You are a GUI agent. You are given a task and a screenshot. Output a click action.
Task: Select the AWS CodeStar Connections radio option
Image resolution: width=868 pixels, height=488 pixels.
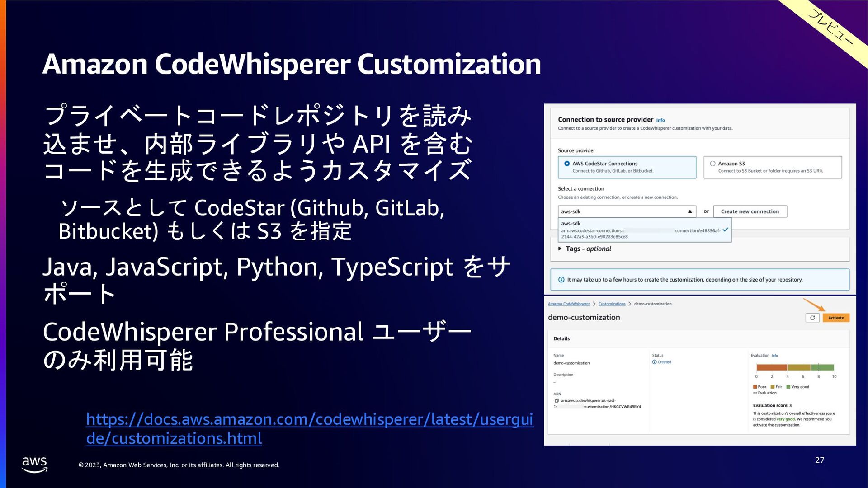(567, 164)
